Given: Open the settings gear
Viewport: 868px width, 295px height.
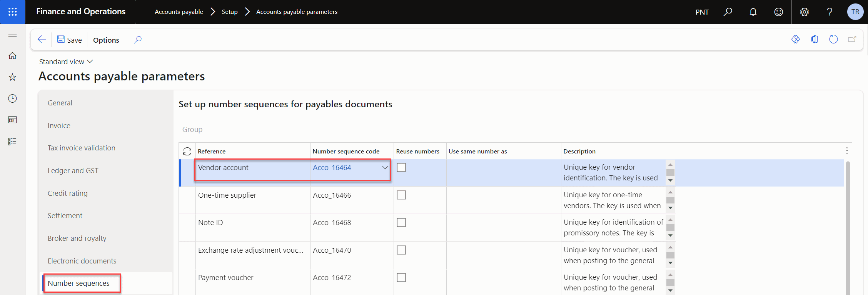Looking at the screenshot, I should (804, 12).
